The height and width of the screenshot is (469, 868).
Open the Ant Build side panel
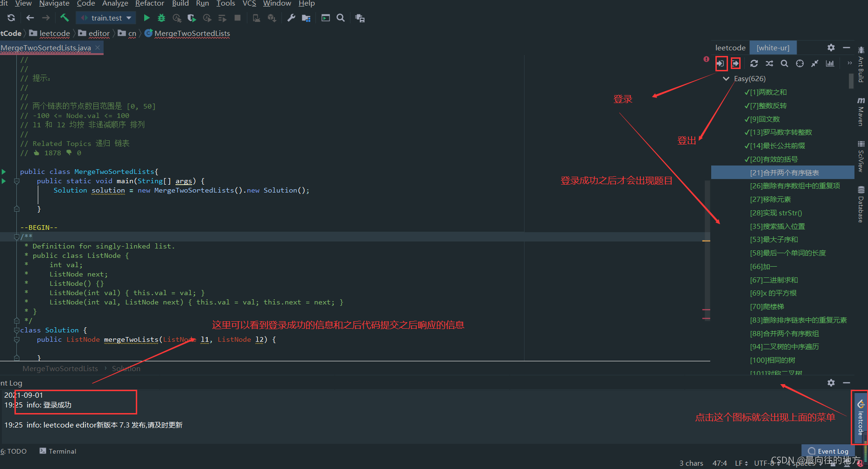[x=861, y=64]
